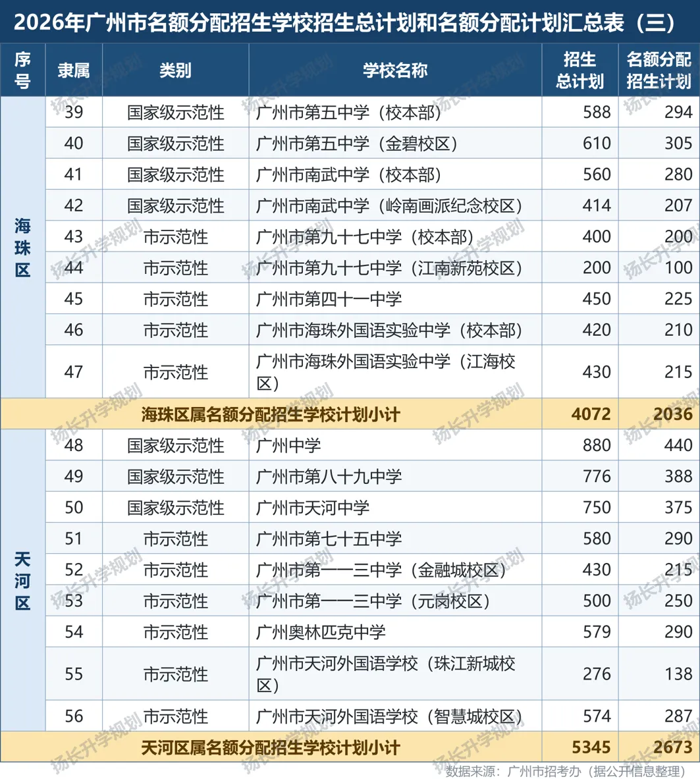700x779 pixels.
Task: Click school name 广州市南武中学（校本部）
Action: tap(348, 175)
